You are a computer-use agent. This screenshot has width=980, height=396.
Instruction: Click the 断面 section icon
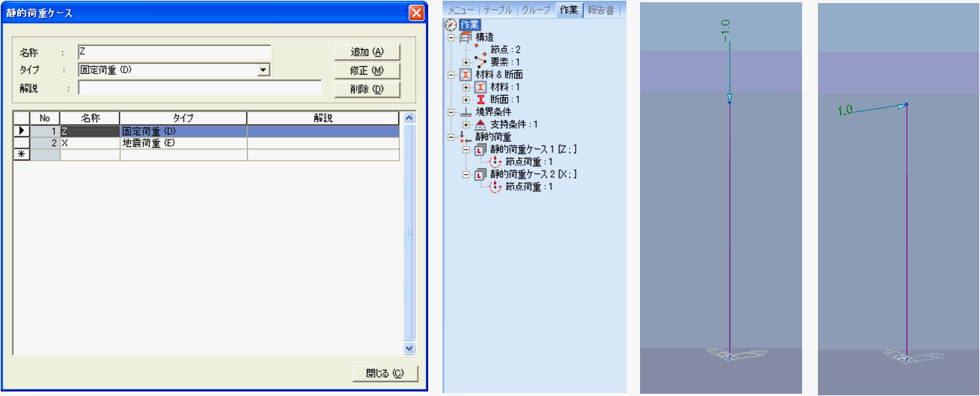coord(479,100)
